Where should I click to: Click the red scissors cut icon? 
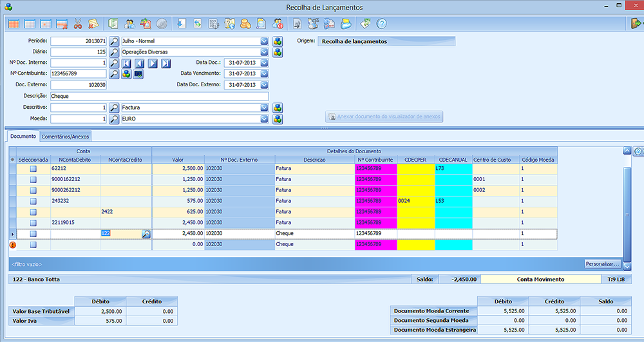pyautogui.click(x=78, y=24)
